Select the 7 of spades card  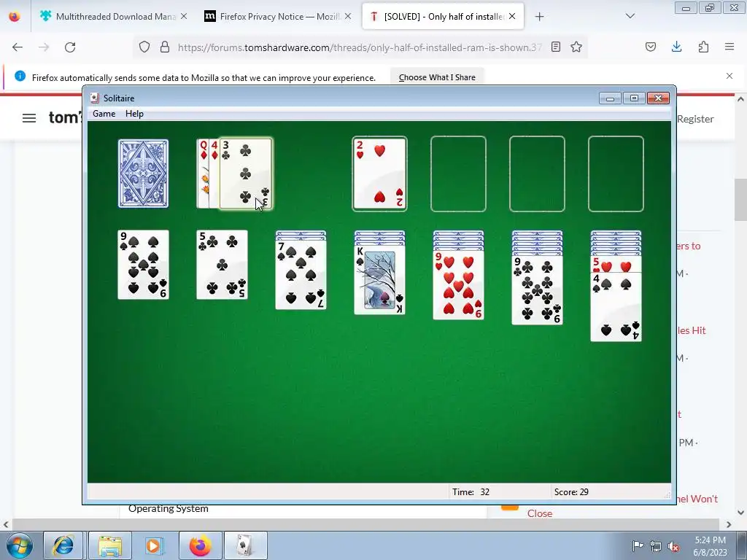point(301,275)
